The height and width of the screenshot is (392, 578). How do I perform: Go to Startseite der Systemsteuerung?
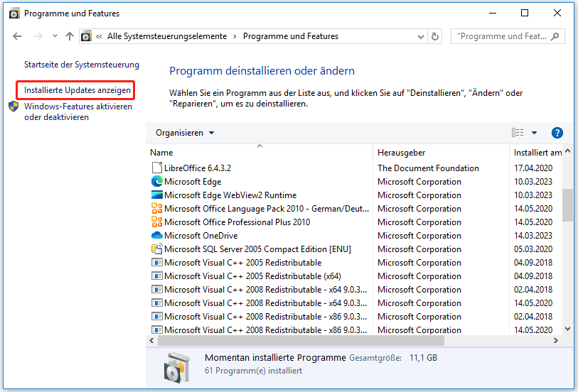coord(81,65)
